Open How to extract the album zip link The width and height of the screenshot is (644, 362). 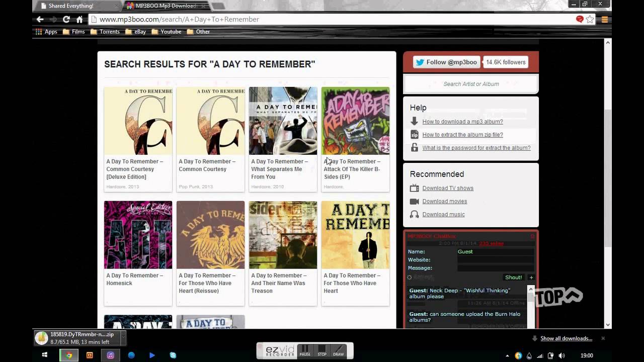click(462, 135)
